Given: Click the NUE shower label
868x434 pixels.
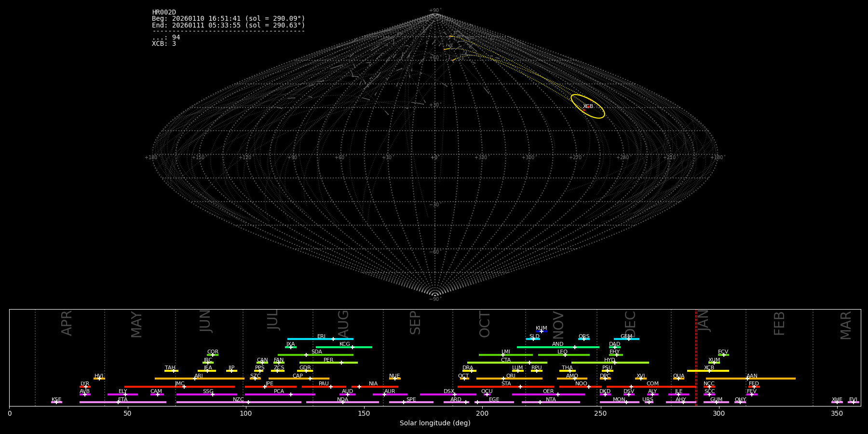Looking at the screenshot, I should 395,376.
